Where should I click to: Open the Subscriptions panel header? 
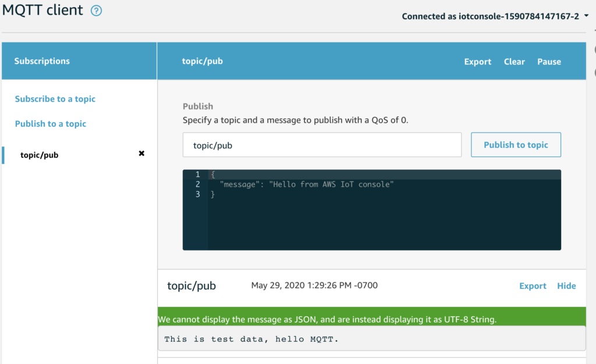pyautogui.click(x=42, y=60)
